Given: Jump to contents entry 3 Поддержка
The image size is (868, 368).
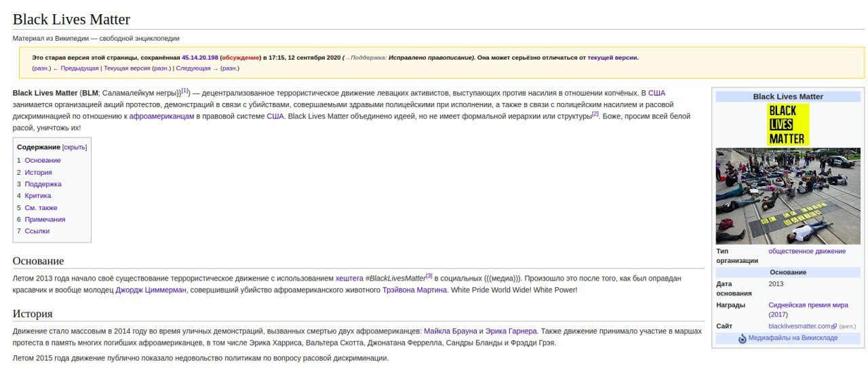Looking at the screenshot, I should (x=43, y=184).
